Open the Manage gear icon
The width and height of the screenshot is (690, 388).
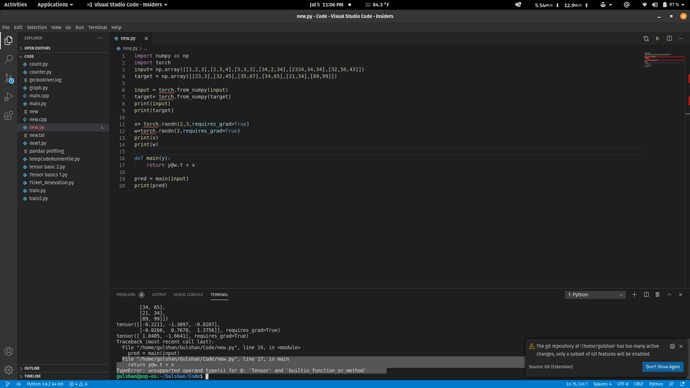[8, 370]
